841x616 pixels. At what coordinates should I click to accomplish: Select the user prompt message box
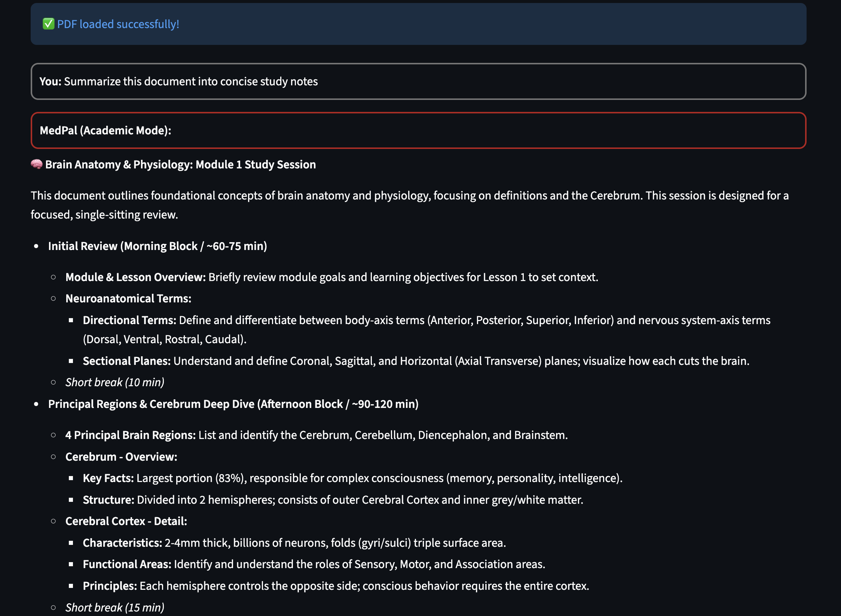coord(418,81)
